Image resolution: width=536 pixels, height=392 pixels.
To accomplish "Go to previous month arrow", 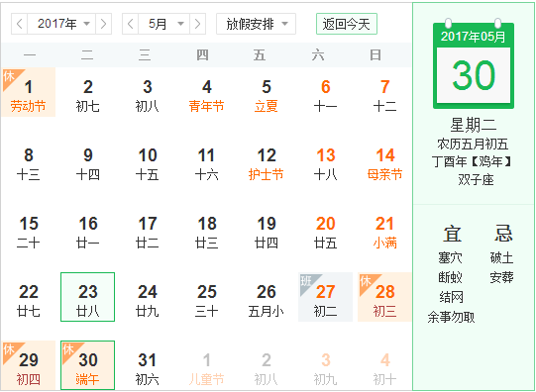I will pos(130,24).
